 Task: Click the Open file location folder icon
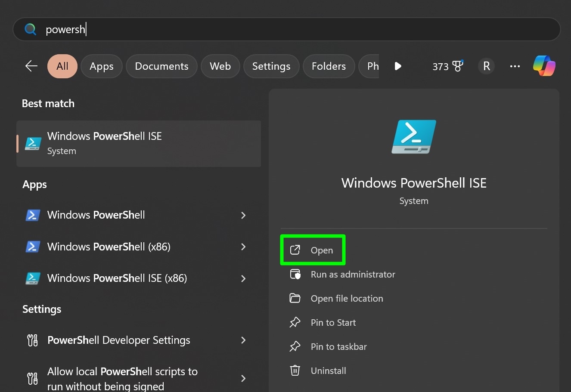[x=295, y=298]
